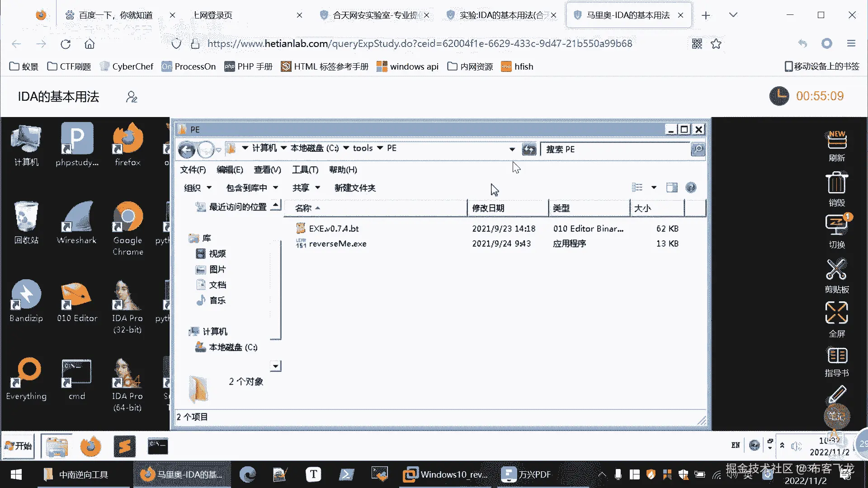Expand the address bar history dropdown
Image resolution: width=868 pixels, height=488 pixels.
coord(512,149)
